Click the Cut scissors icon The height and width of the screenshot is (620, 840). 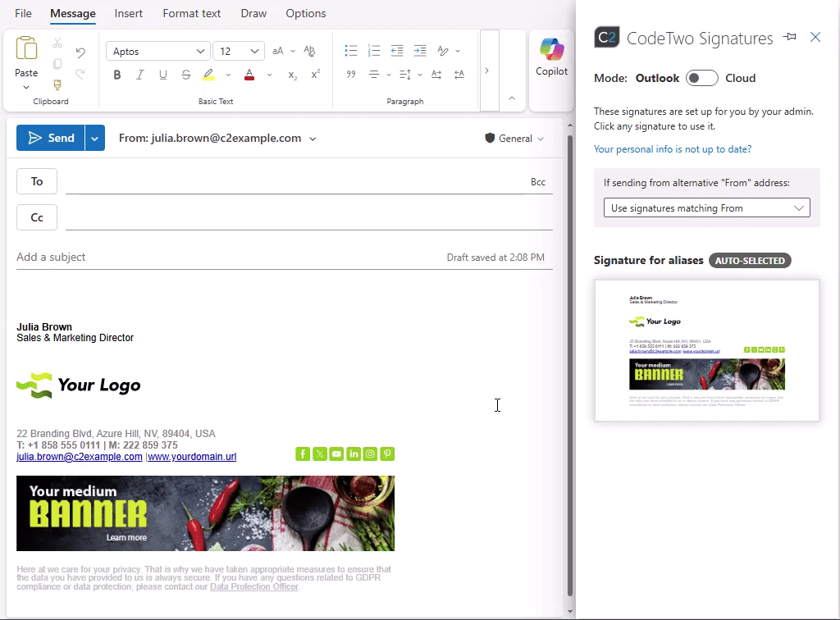57,43
